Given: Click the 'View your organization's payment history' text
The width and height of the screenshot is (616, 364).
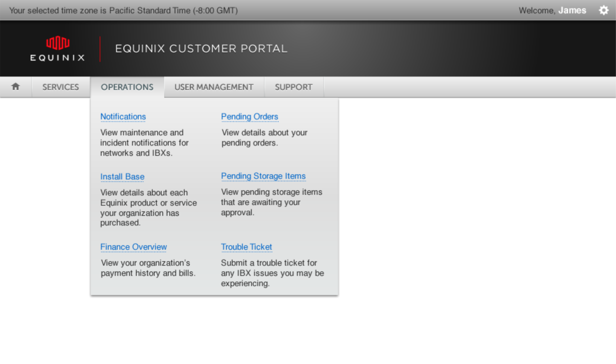Looking at the screenshot, I should point(148,268).
